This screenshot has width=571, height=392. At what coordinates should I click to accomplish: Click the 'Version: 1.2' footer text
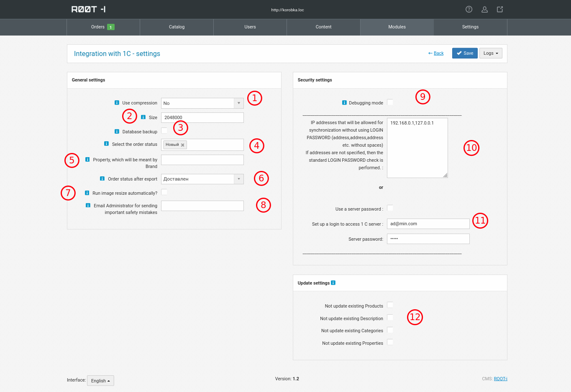(x=287, y=379)
